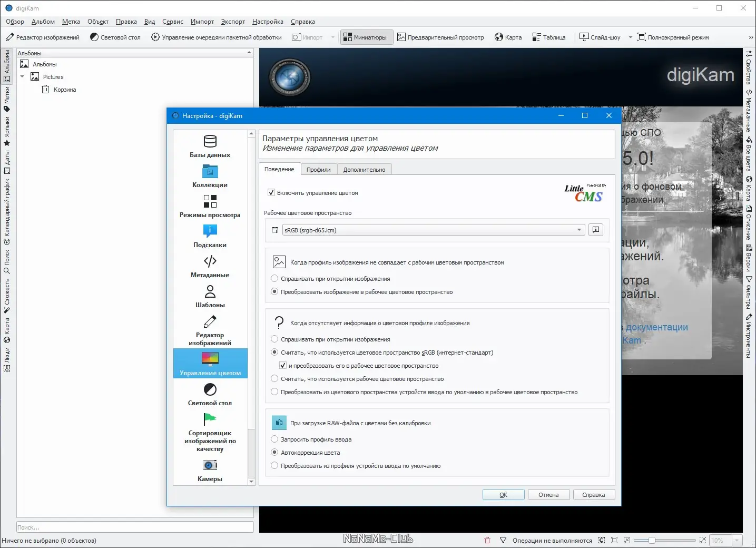Open Метаданные in the settings dialog list
This screenshot has height=548, width=756.
[x=210, y=267]
